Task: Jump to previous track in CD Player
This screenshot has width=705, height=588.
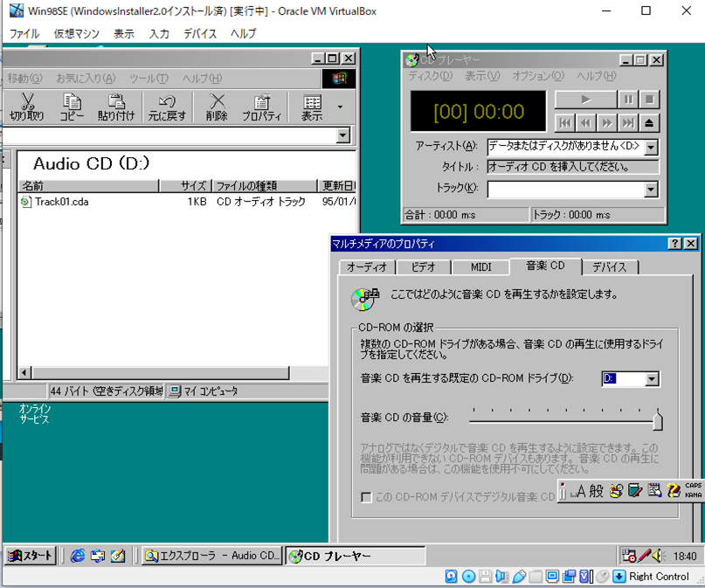Action: tap(565, 122)
